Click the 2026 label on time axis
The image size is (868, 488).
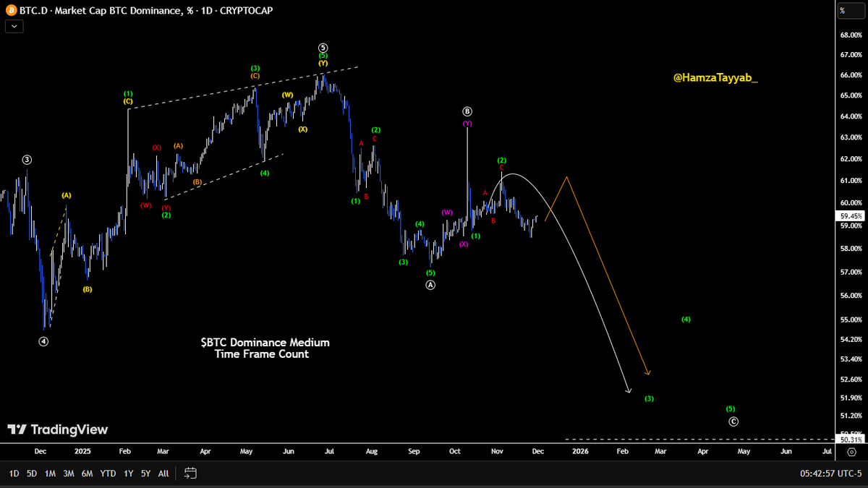(x=579, y=452)
